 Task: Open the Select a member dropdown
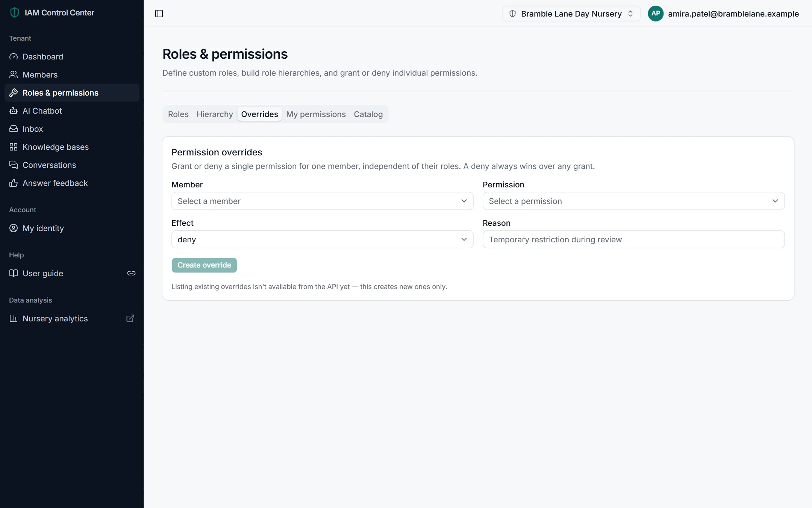(322, 201)
